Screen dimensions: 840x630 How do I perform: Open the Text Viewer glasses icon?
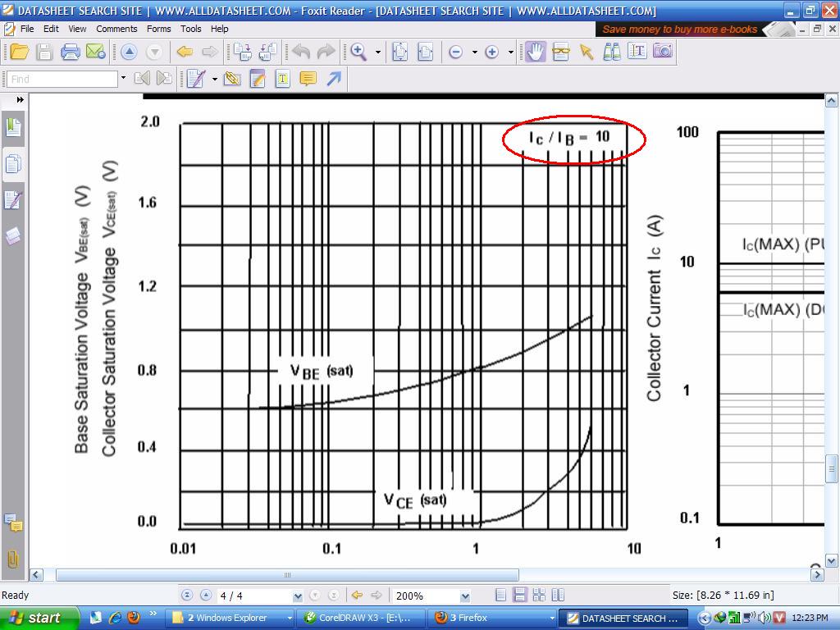click(561, 52)
